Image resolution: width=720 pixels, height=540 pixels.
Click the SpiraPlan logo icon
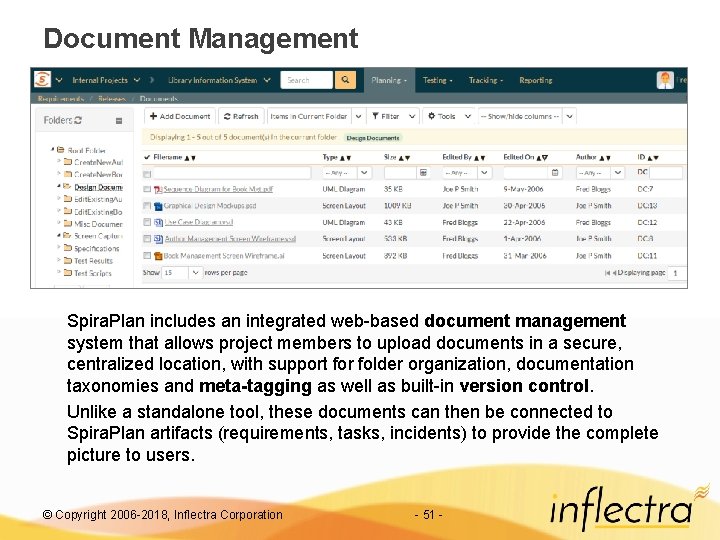[x=42, y=79]
